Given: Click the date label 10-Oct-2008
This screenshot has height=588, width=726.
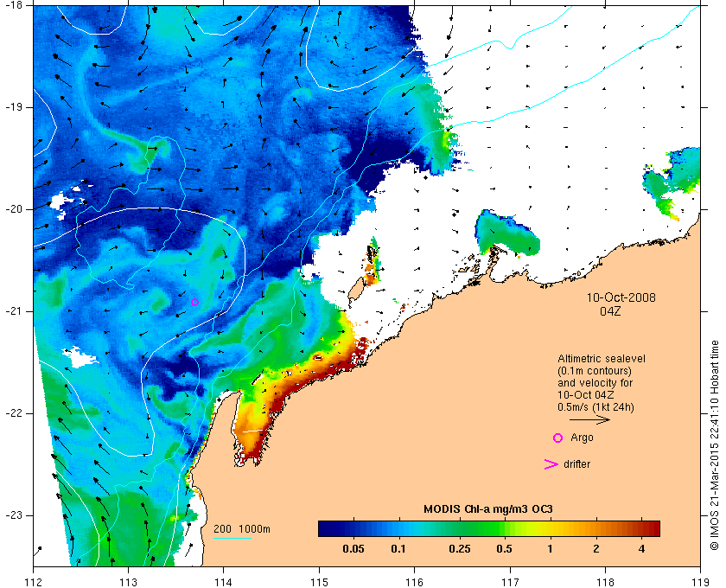Looking at the screenshot, I should [621, 297].
